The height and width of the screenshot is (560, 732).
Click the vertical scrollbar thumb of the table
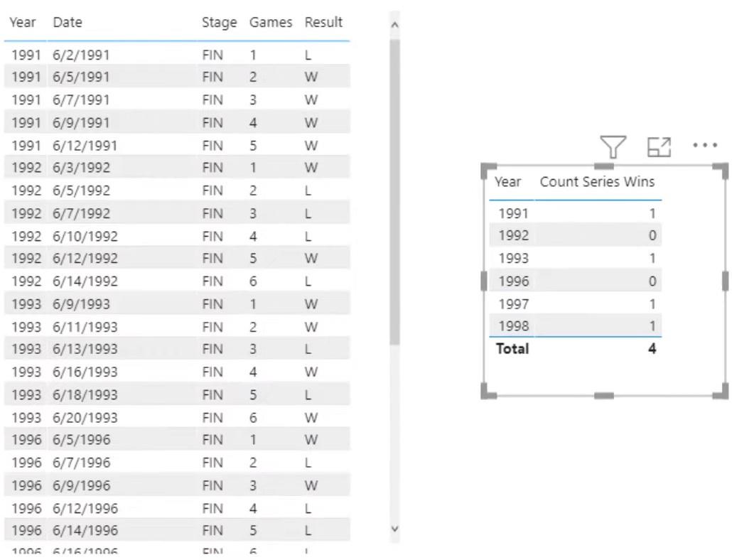click(x=394, y=193)
